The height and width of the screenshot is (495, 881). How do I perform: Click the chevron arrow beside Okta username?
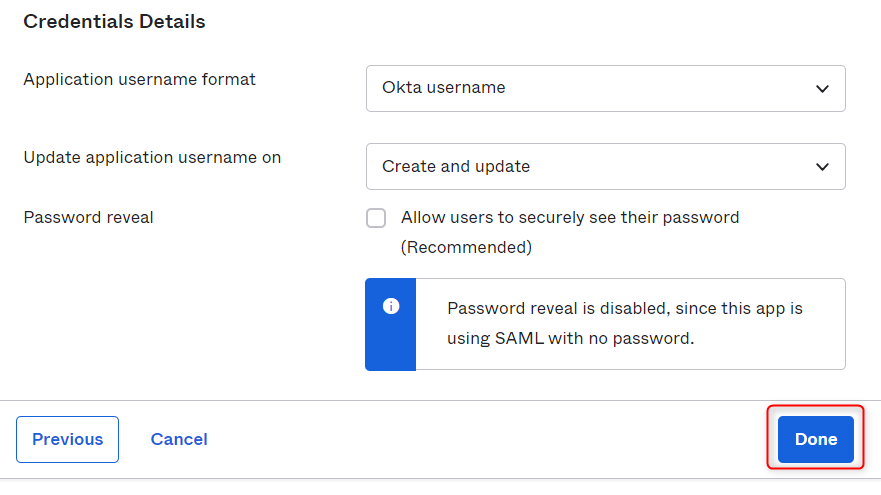point(822,89)
